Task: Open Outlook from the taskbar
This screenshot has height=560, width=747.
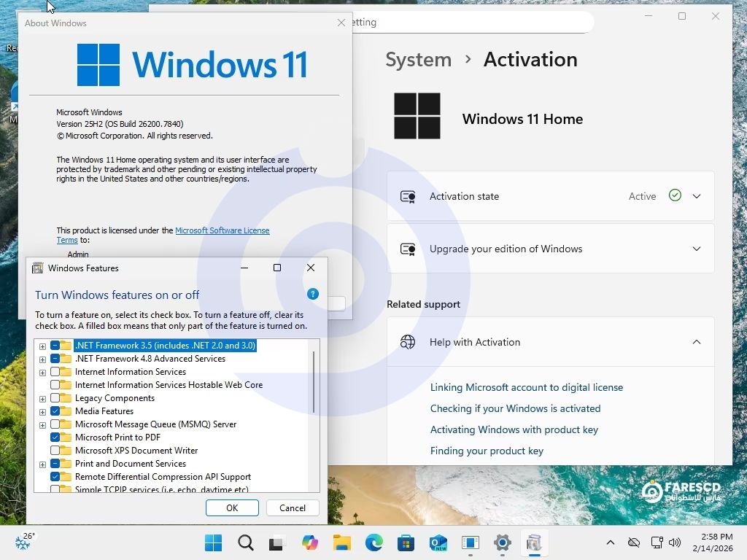Action: click(x=438, y=542)
